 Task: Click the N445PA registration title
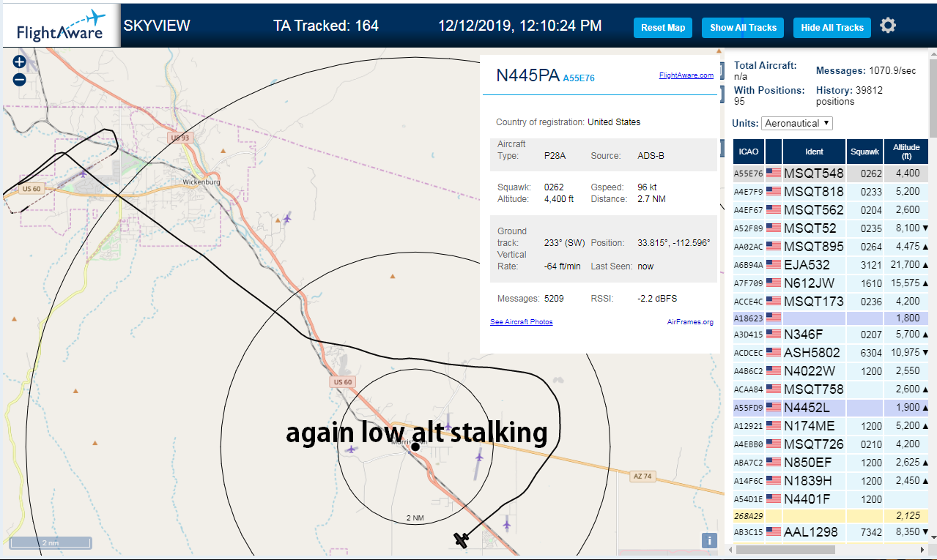527,75
